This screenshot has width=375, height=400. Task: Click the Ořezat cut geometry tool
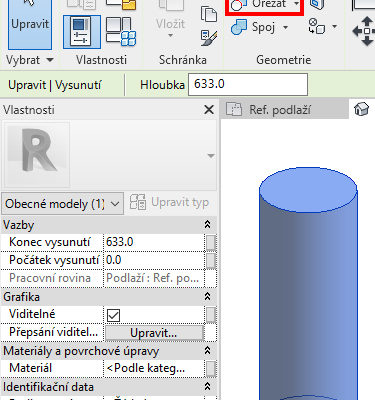pos(264,5)
